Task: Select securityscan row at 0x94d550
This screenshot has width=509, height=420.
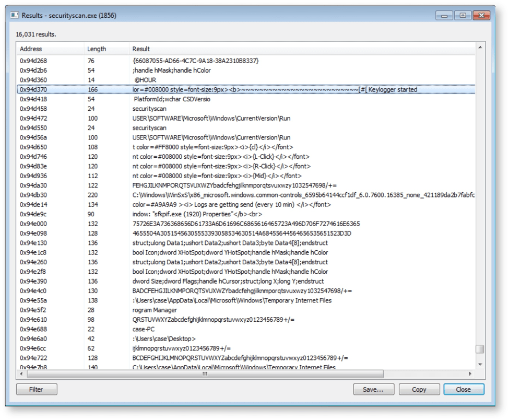Action: [246, 128]
